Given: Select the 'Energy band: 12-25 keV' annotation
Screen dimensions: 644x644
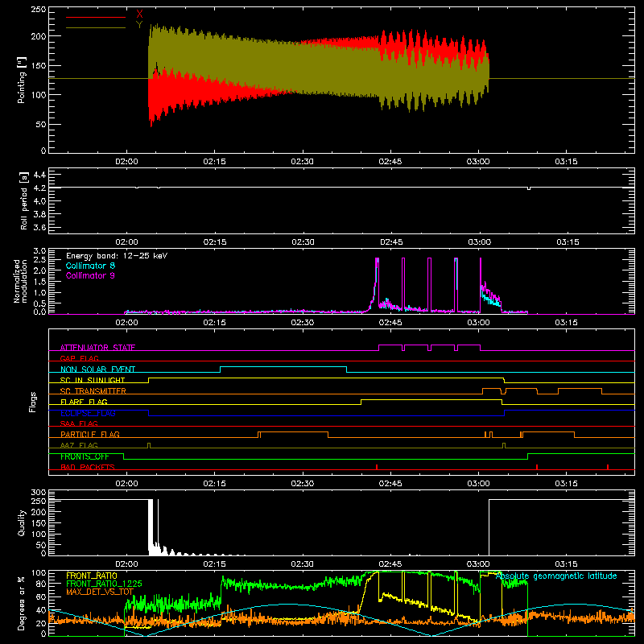Looking at the screenshot, I should pyautogui.click(x=117, y=256).
